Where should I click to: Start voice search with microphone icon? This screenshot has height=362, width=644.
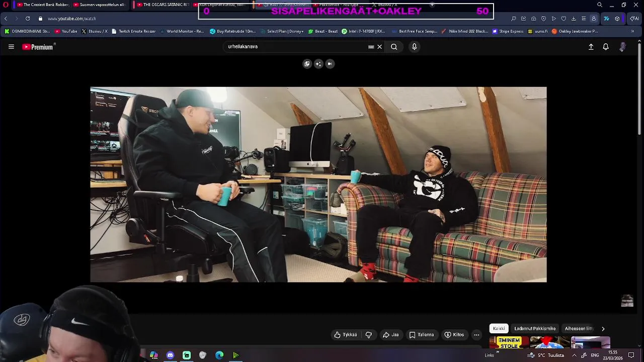click(415, 47)
